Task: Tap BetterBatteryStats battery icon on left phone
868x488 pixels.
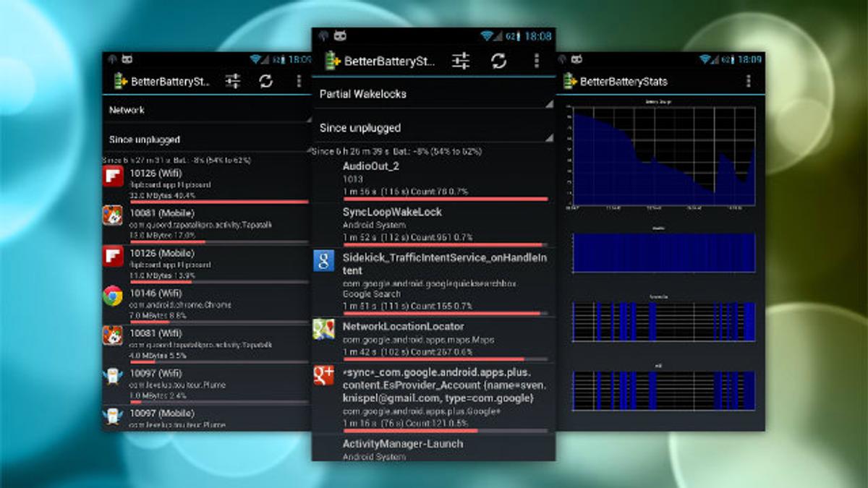Action: point(120,81)
